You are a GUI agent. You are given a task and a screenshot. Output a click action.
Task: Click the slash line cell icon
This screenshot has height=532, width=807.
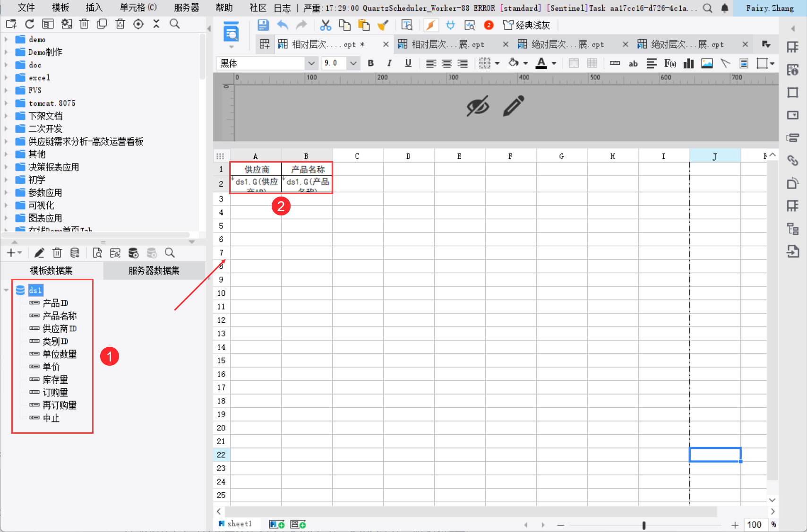725,63
